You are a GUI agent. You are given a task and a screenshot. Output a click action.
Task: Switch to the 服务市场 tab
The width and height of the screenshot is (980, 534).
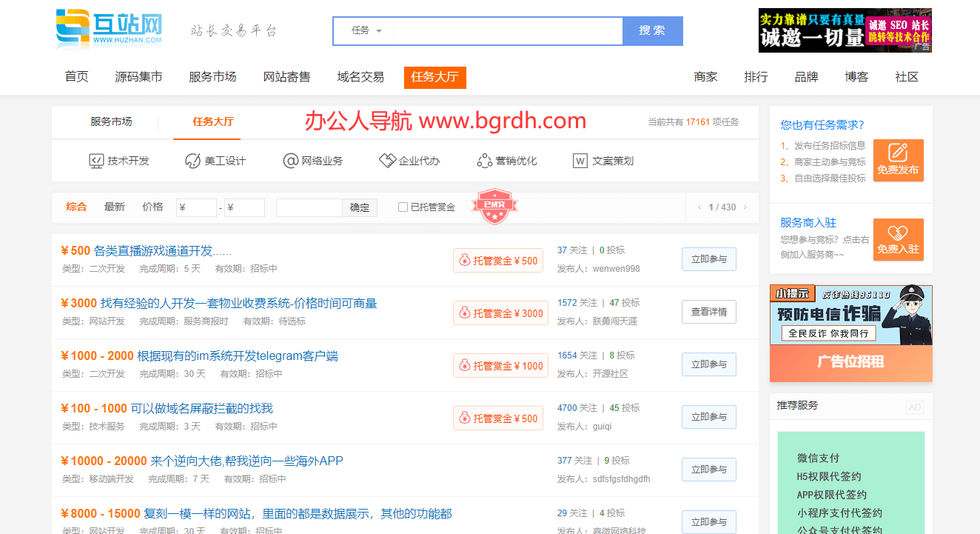coord(111,121)
